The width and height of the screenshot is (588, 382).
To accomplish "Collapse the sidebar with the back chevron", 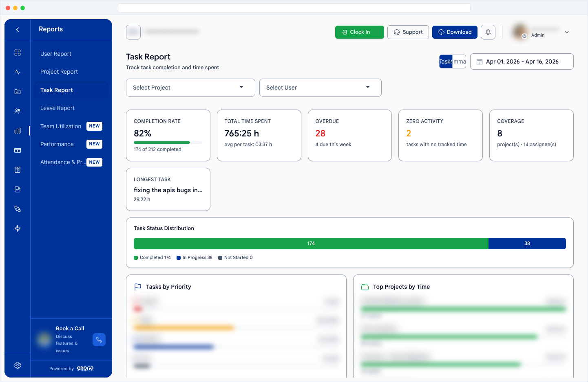I will [17, 29].
